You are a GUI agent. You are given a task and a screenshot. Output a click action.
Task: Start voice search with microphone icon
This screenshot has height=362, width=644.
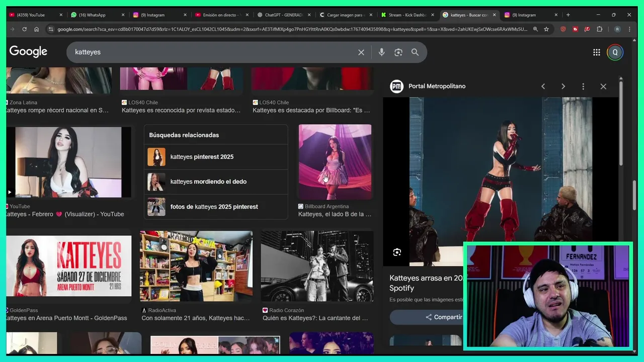pos(382,52)
